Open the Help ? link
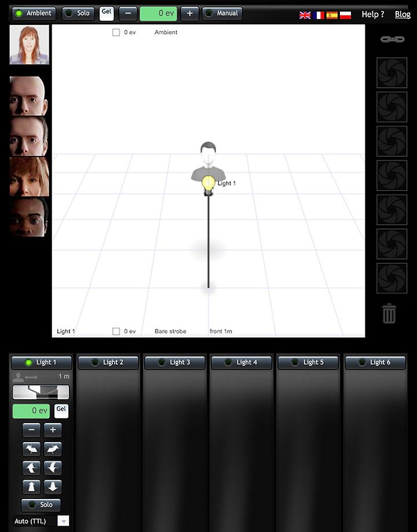Image resolution: width=417 pixels, height=532 pixels. (x=373, y=14)
